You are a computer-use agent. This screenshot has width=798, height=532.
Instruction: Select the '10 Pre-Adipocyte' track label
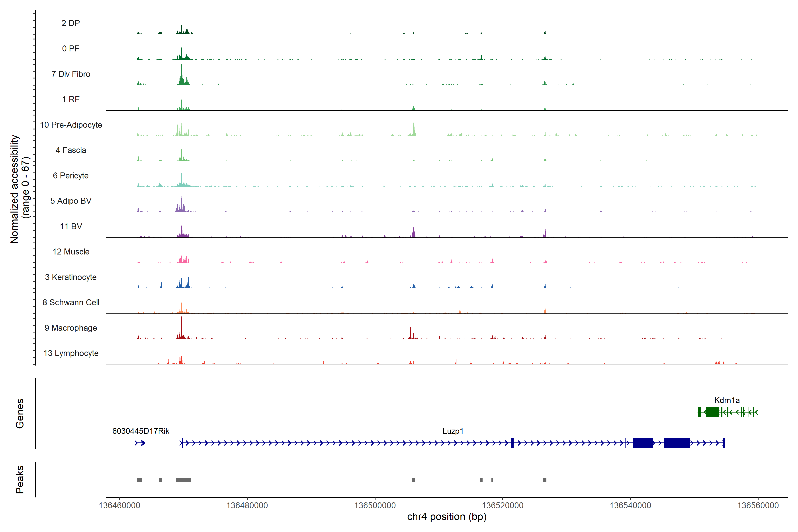click(71, 125)
